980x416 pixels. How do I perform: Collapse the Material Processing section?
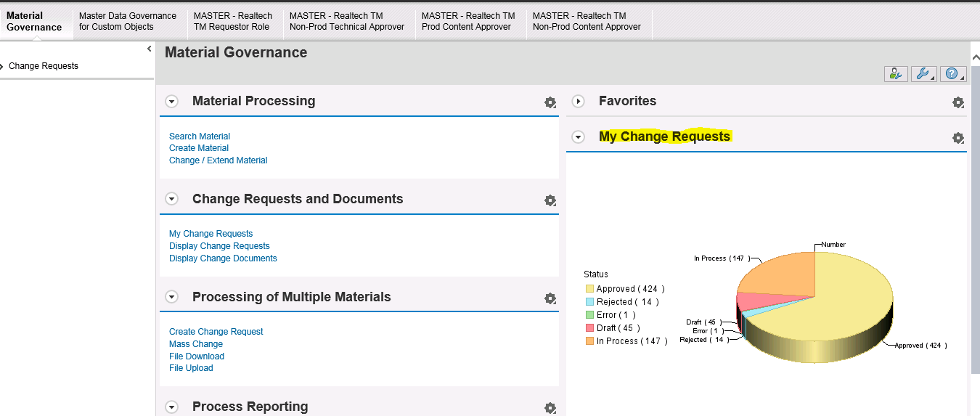click(x=172, y=102)
